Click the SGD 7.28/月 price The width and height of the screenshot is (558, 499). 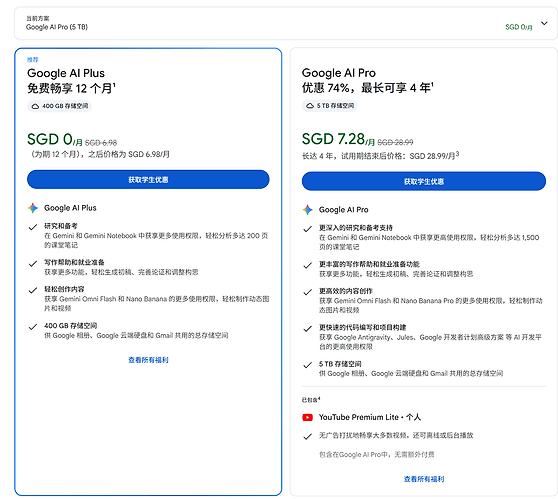click(x=338, y=139)
